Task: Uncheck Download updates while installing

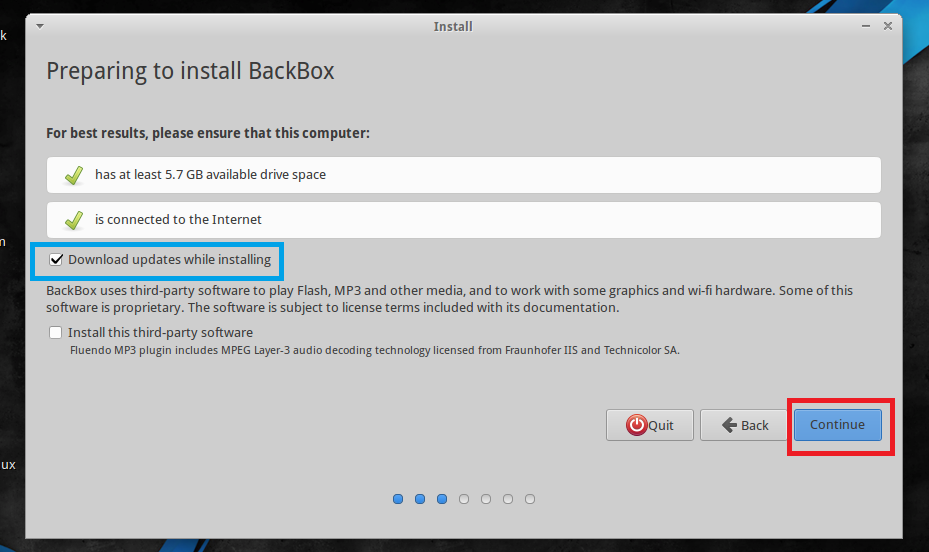Action: [x=56, y=259]
